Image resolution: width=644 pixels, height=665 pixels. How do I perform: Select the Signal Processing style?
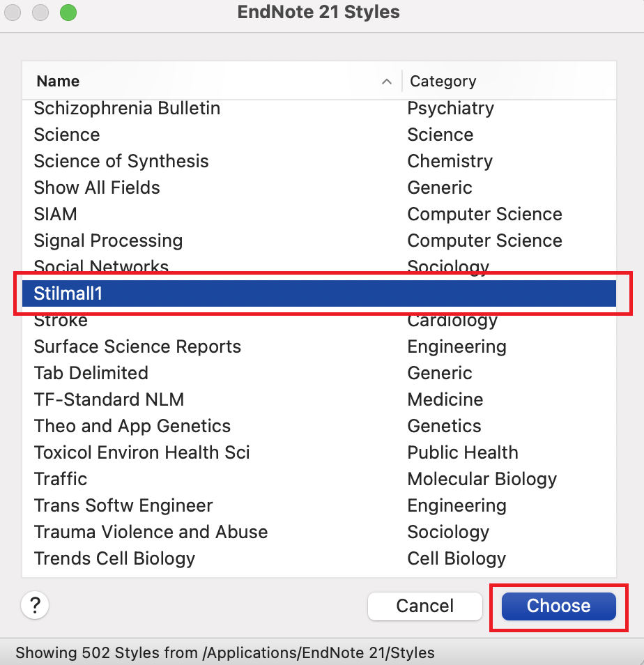(108, 240)
